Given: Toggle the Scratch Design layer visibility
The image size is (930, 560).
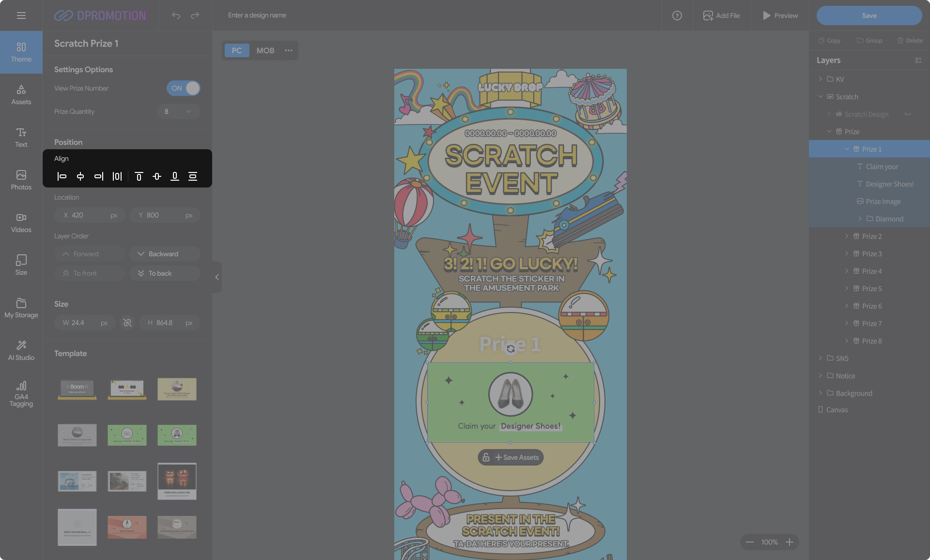Looking at the screenshot, I should [907, 114].
